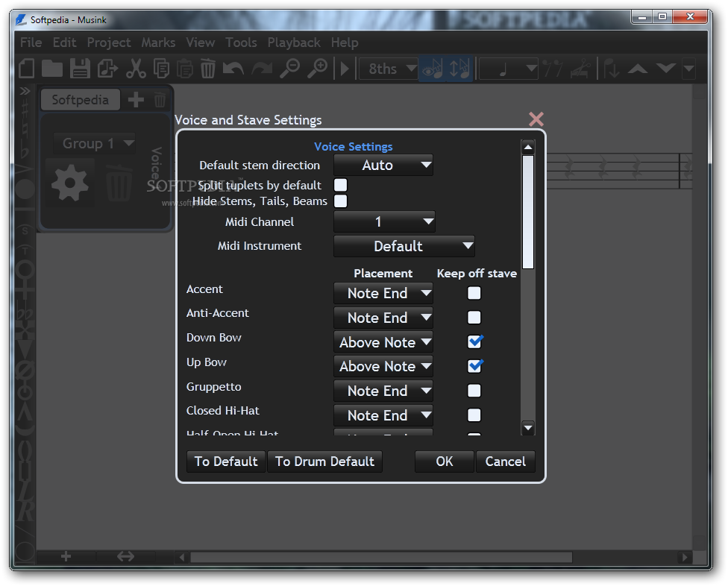Screen dimensions: 728x586
Task: Open Group 1 dropdown
Action: click(x=94, y=143)
